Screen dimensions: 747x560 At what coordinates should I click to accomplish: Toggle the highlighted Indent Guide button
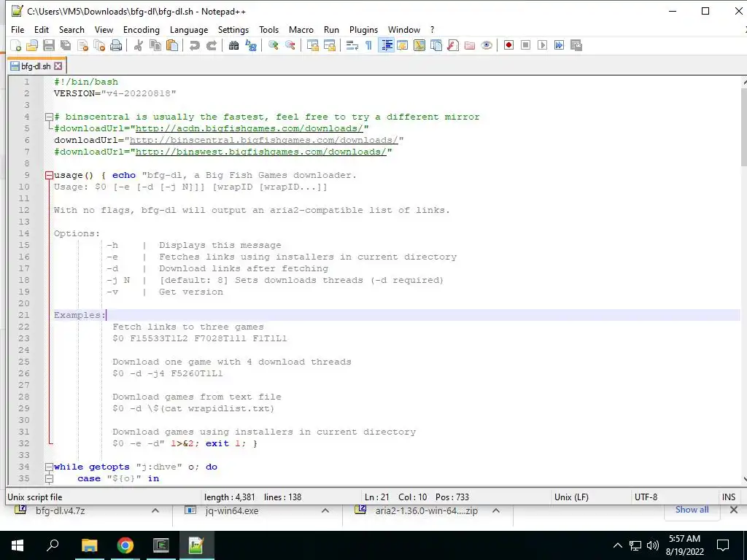pyautogui.click(x=386, y=45)
